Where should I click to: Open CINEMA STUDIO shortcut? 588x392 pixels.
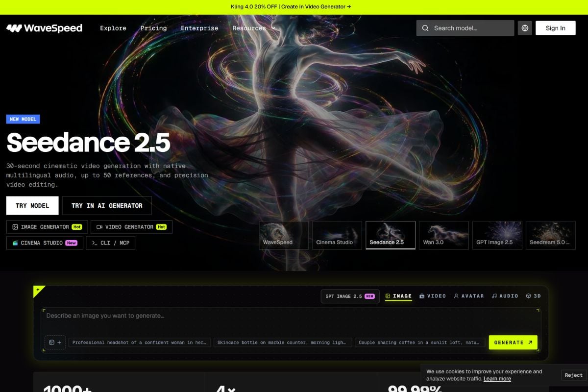(45, 243)
